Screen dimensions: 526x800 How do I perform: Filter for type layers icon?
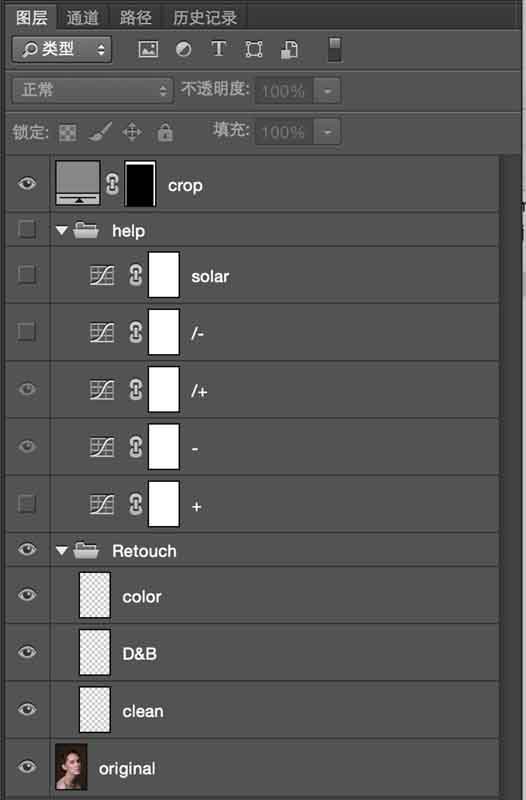pos(218,49)
